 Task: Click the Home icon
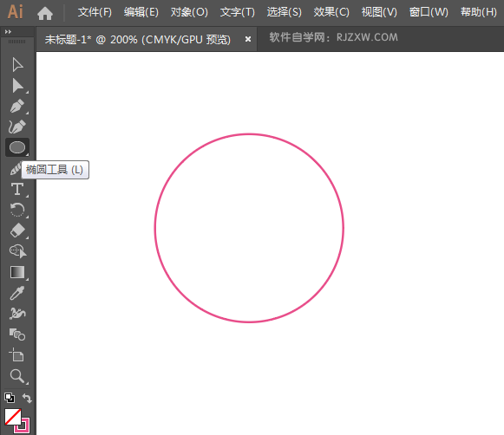[45, 13]
